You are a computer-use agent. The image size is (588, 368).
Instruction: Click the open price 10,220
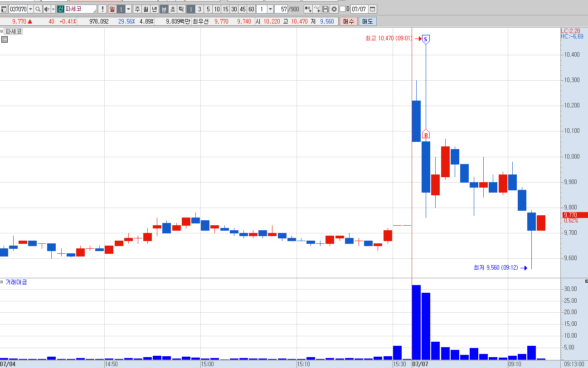[272, 21]
